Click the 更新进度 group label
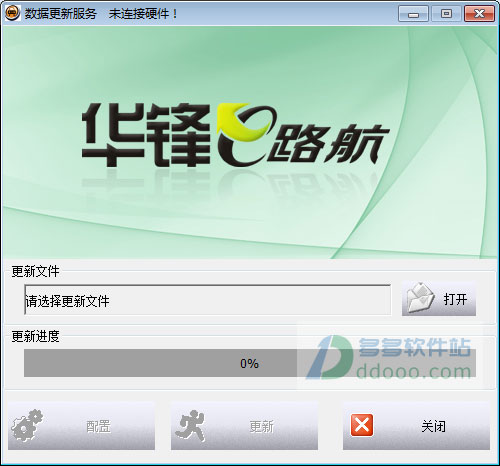The width and height of the screenshot is (500, 466). click(35, 336)
